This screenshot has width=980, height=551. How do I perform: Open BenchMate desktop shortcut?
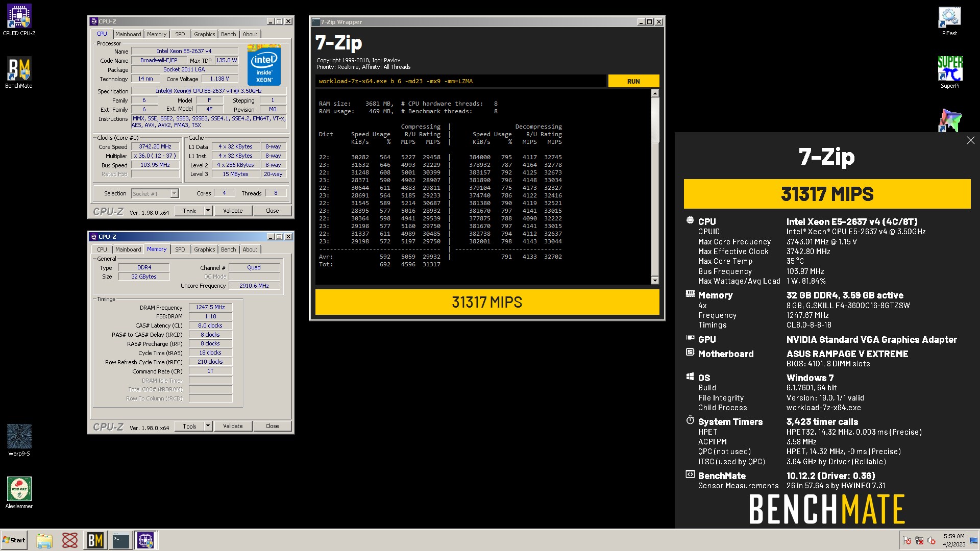click(19, 72)
